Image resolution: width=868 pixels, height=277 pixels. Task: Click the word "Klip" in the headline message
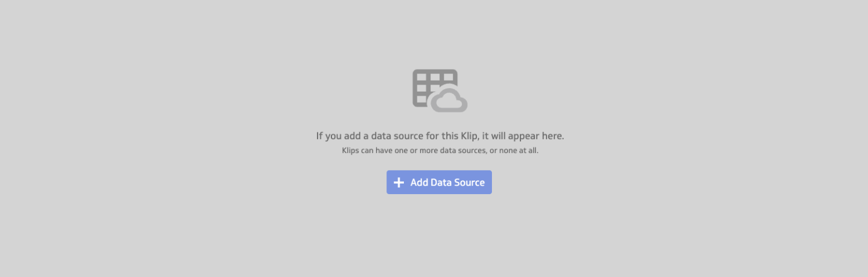pyautogui.click(x=469, y=136)
